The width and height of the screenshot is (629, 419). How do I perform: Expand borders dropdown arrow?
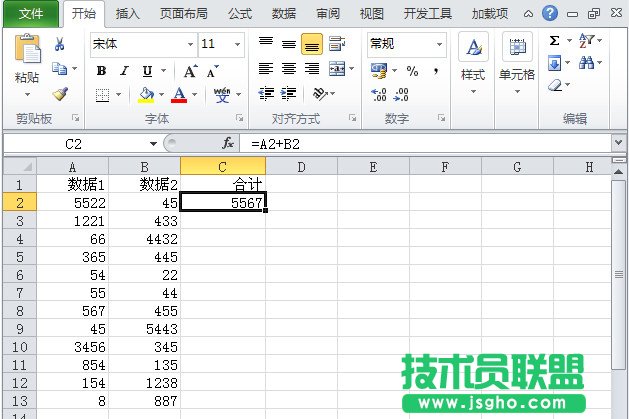click(118, 95)
